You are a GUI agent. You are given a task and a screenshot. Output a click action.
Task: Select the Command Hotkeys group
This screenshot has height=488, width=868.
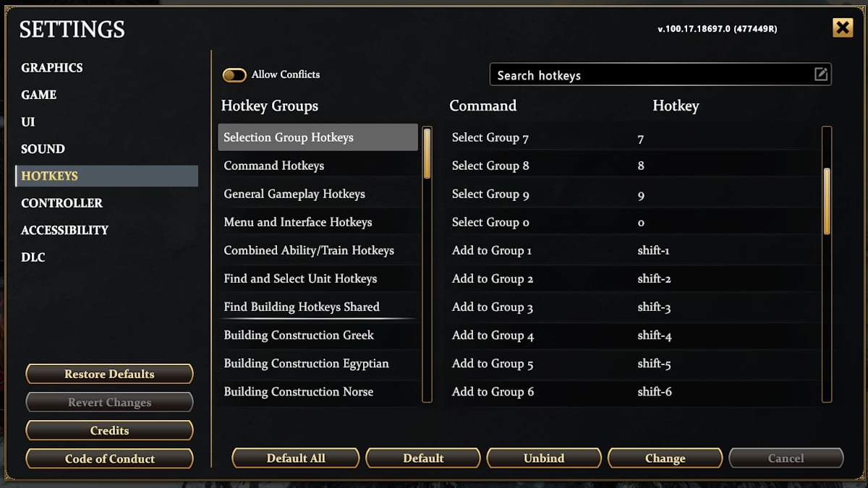point(273,165)
